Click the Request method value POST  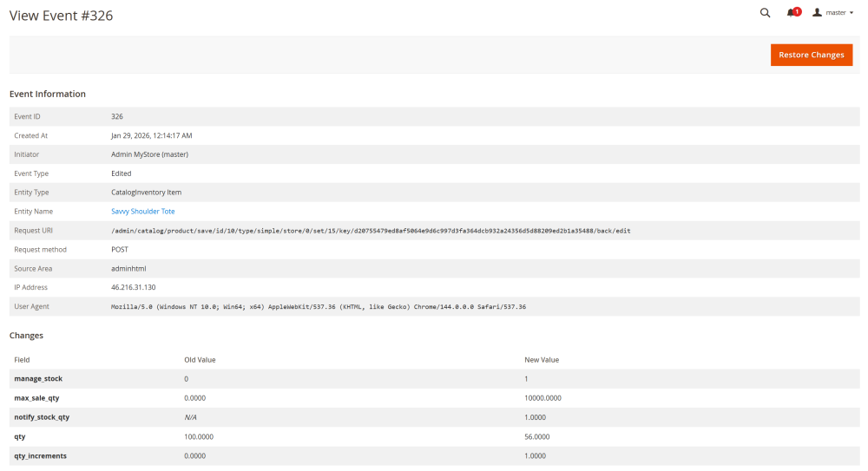tap(120, 250)
